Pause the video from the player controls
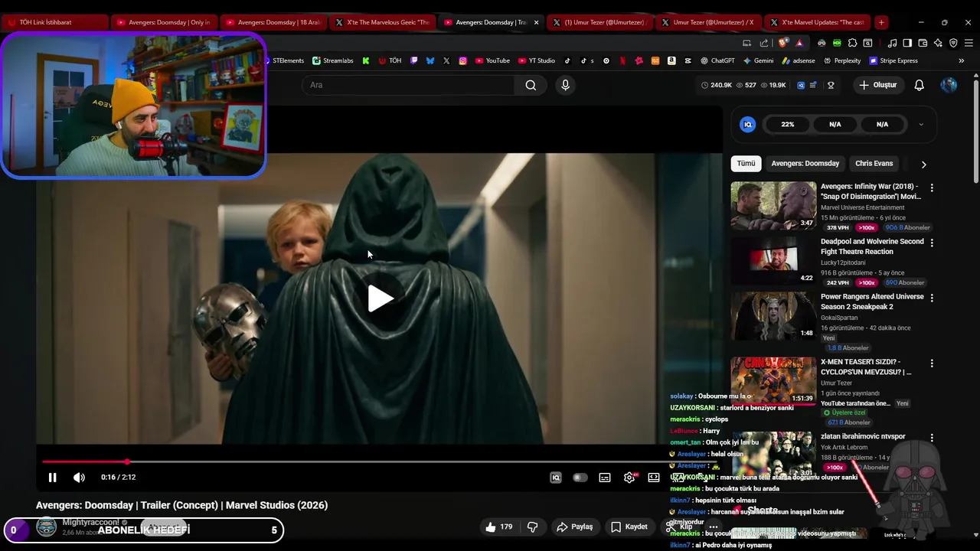 click(52, 478)
